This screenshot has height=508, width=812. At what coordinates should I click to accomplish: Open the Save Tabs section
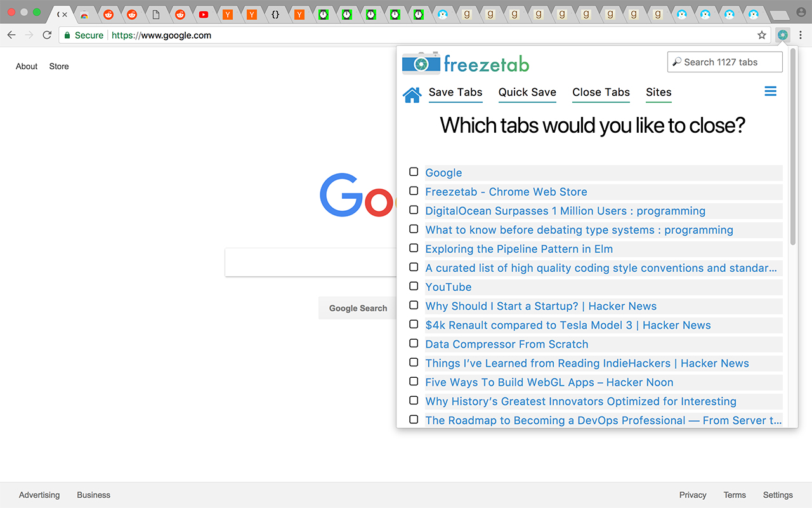pyautogui.click(x=455, y=93)
